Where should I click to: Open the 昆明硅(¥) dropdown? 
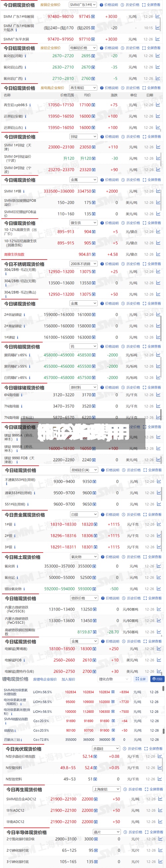pyautogui.click(x=84, y=470)
